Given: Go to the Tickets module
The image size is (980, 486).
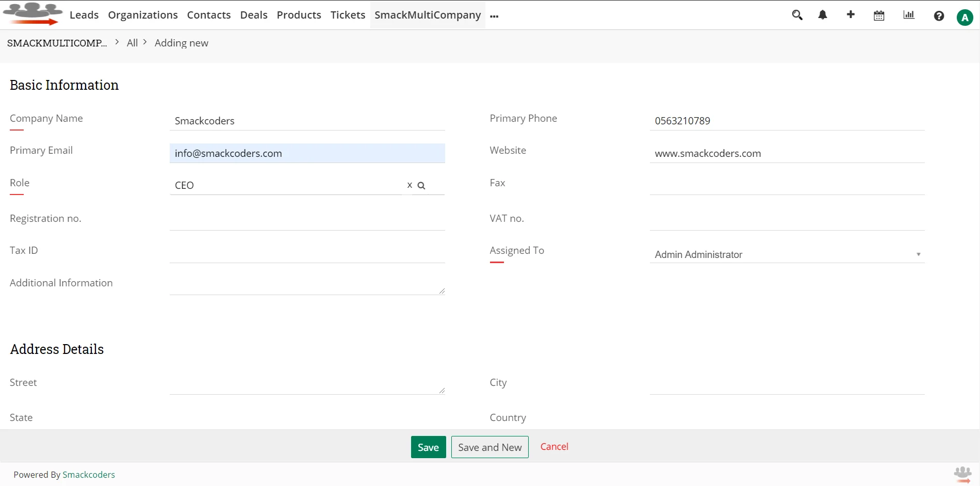Looking at the screenshot, I should (x=347, y=15).
